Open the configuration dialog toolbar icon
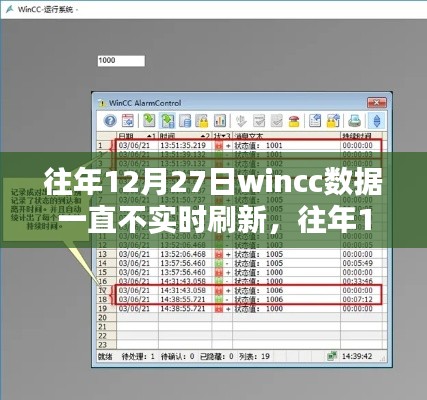Viewport: 427px width, 400px height. (x=128, y=121)
